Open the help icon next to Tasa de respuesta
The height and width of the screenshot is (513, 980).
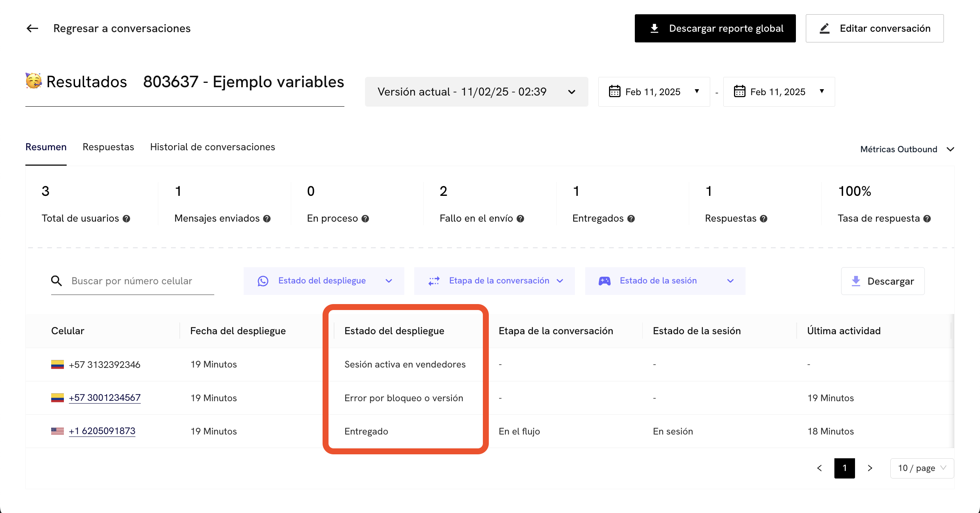click(x=927, y=219)
